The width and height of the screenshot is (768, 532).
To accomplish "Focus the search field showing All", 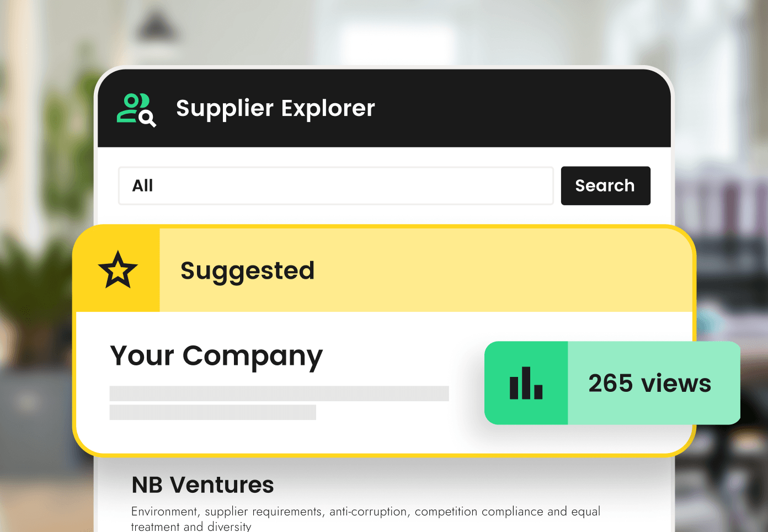I will tap(335, 186).
